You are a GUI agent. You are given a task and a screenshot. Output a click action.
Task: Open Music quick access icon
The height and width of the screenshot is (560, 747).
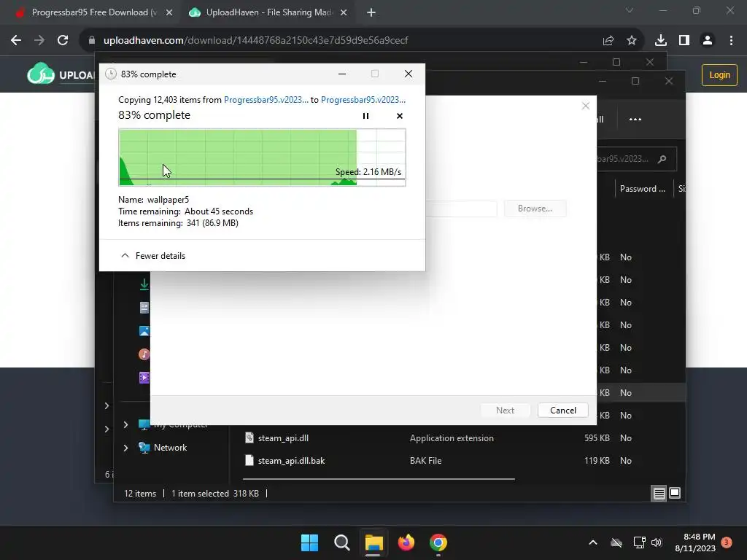tap(144, 354)
